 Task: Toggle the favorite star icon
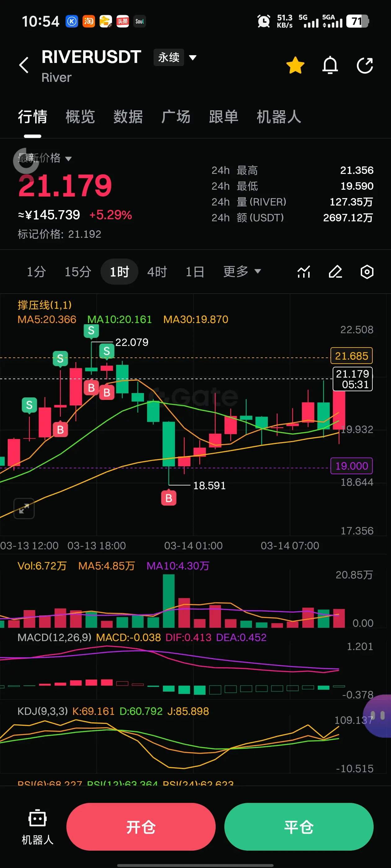(295, 65)
